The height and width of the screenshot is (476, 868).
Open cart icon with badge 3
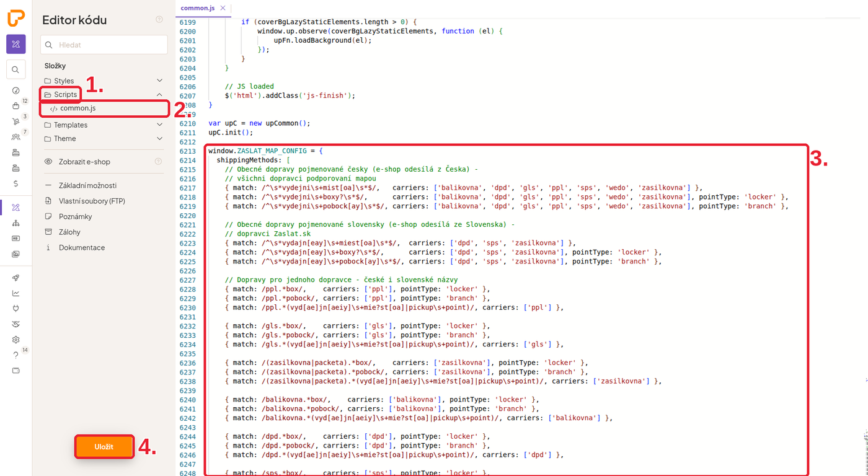click(x=16, y=121)
